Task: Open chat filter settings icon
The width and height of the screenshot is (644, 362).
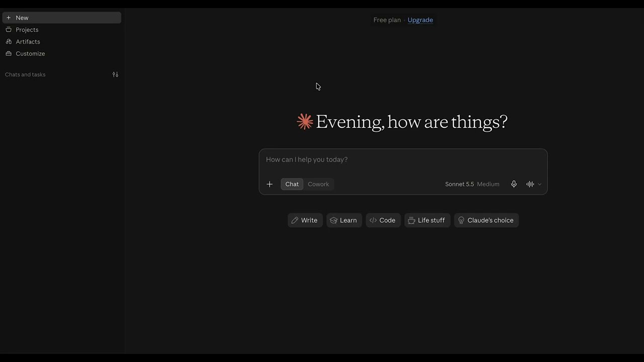Action: click(115, 74)
